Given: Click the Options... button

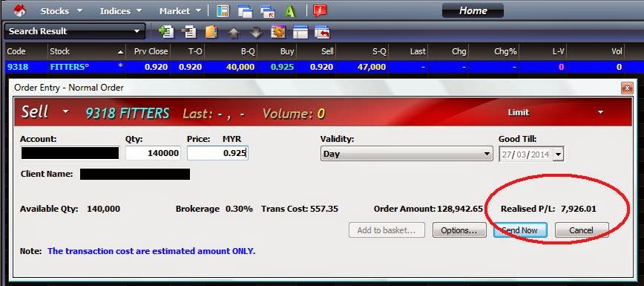Looking at the screenshot, I should (459, 230).
